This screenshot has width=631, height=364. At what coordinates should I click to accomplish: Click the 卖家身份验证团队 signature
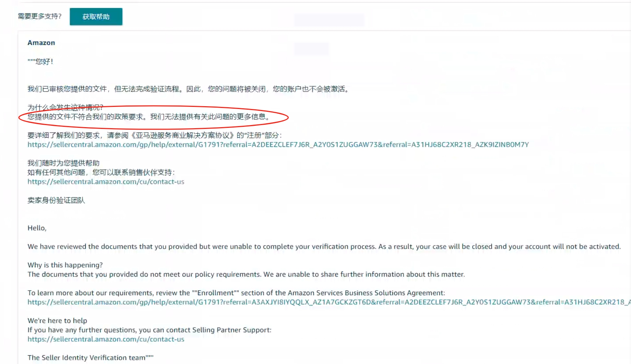56,200
